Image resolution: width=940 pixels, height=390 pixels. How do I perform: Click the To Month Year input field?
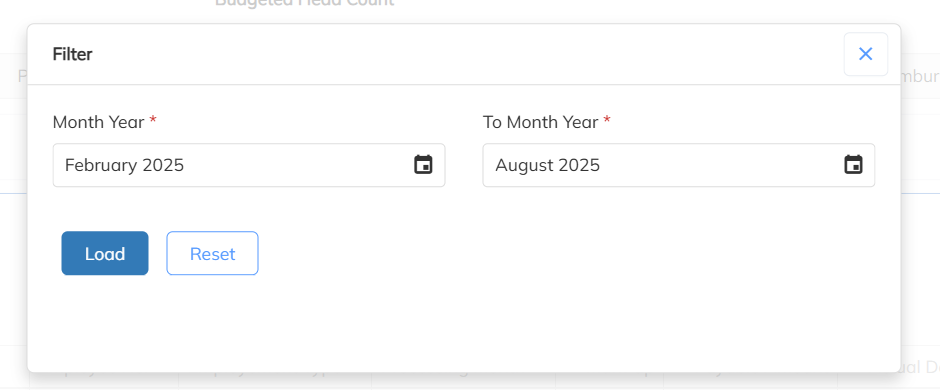(679, 165)
